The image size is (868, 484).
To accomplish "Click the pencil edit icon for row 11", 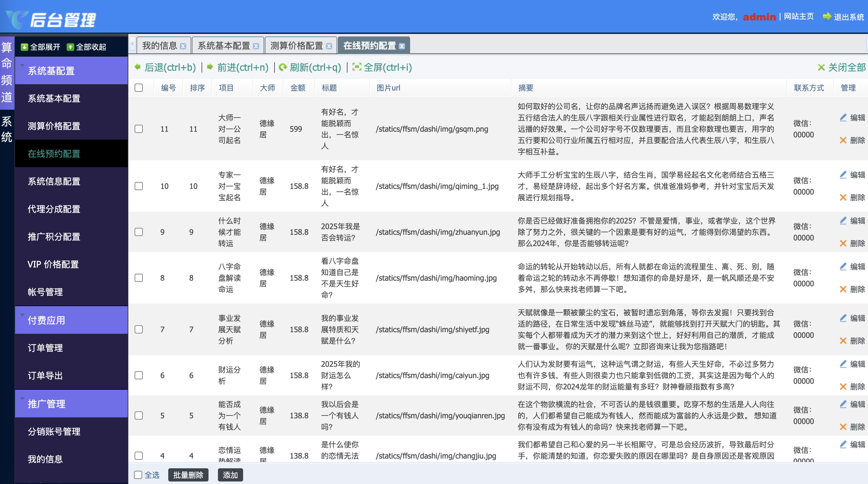I will tap(843, 118).
